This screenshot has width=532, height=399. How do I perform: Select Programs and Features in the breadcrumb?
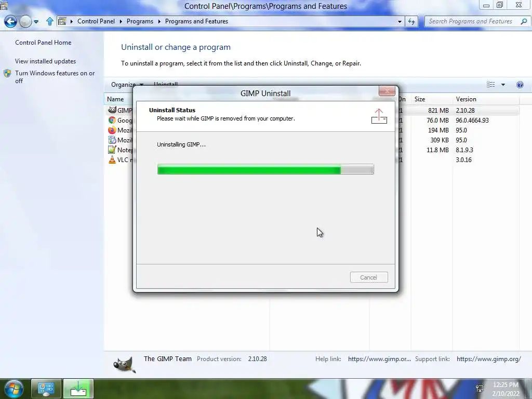pos(196,21)
